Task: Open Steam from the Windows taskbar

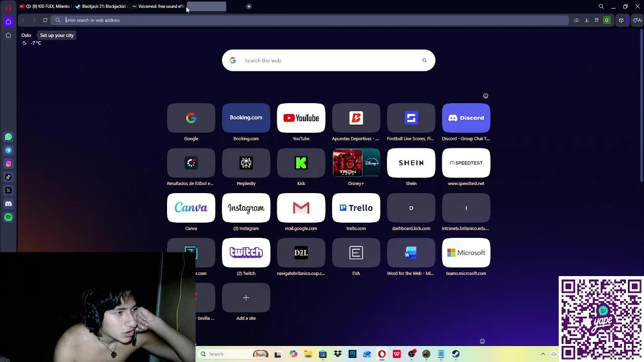Action: point(456,354)
